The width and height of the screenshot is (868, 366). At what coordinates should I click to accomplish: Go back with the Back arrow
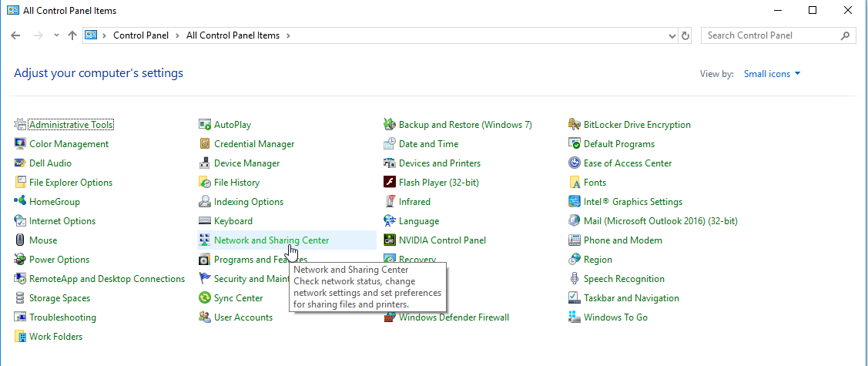(x=15, y=35)
